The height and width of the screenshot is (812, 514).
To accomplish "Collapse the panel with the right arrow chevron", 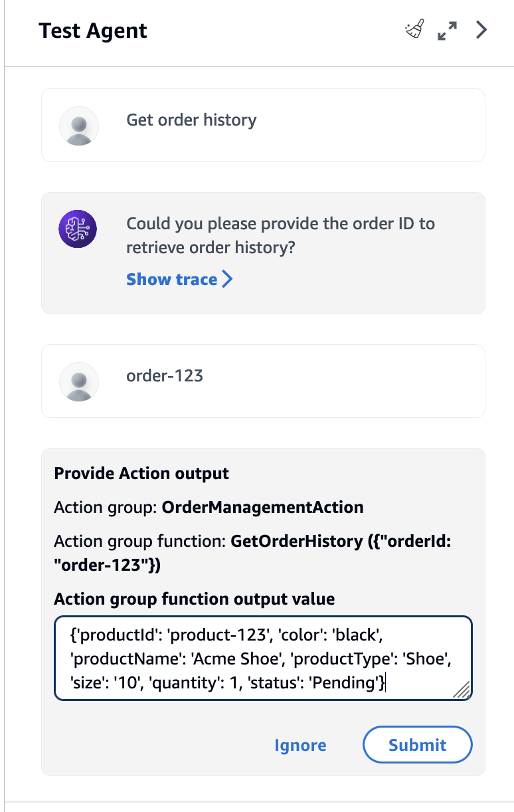I will coord(481,30).
